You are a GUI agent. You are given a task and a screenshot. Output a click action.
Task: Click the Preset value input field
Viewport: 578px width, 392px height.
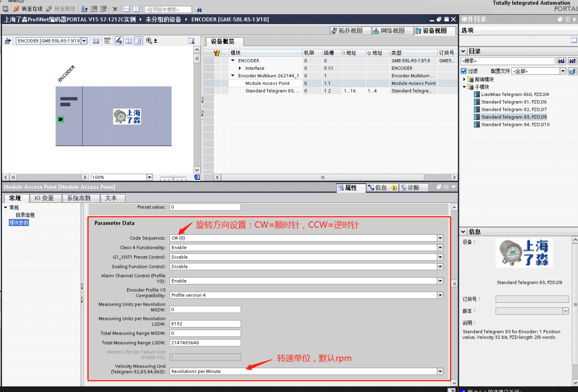pos(205,207)
